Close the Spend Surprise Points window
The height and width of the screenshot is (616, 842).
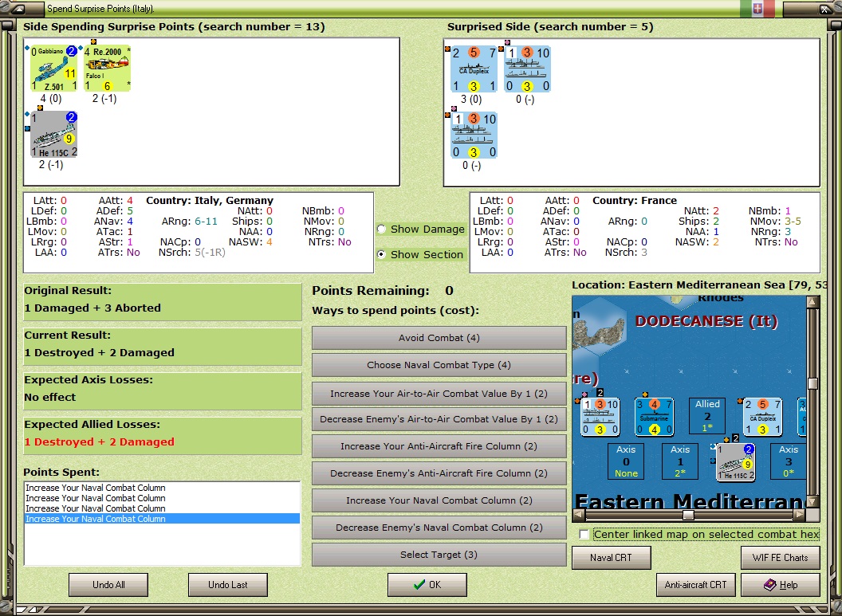tap(825, 9)
